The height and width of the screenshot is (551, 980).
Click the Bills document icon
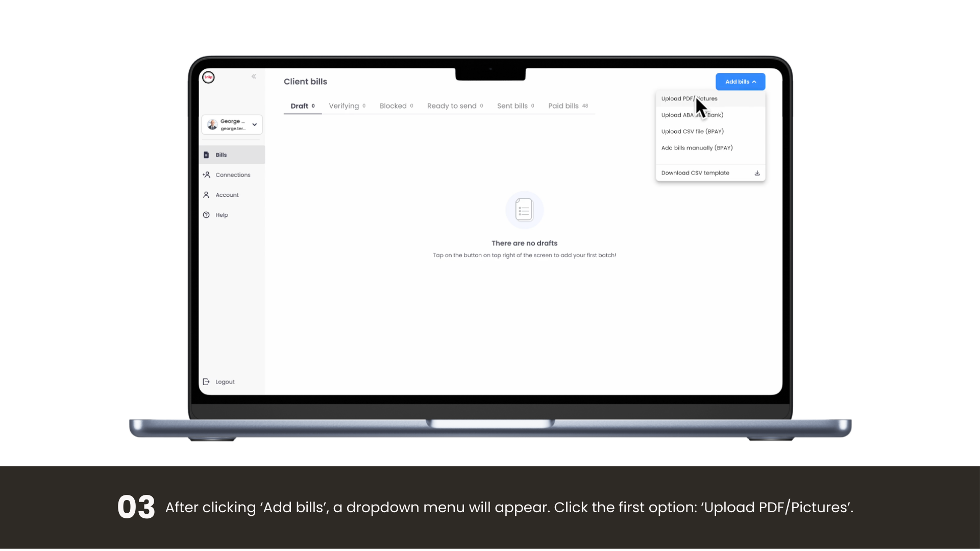pyautogui.click(x=206, y=155)
